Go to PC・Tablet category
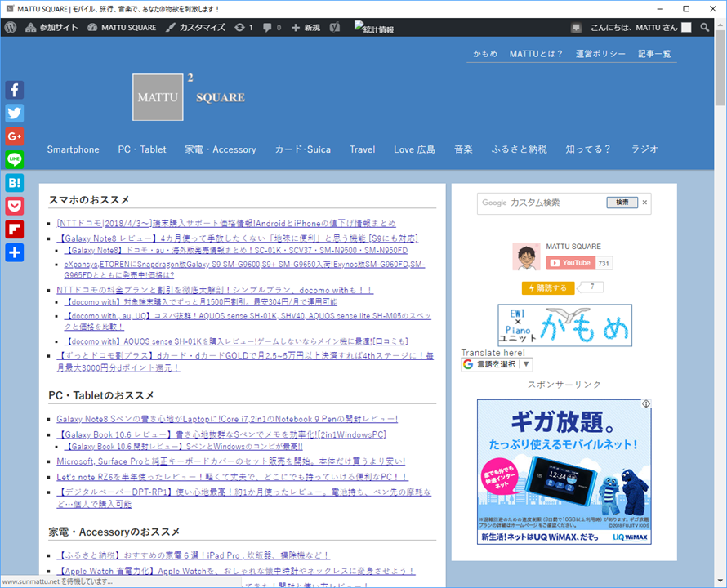 142,149
